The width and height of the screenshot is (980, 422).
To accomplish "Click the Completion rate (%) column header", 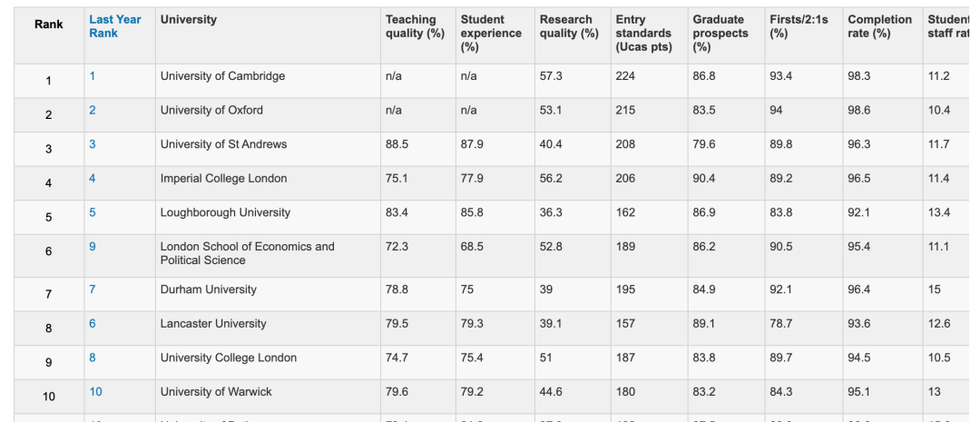I will 879,26.
